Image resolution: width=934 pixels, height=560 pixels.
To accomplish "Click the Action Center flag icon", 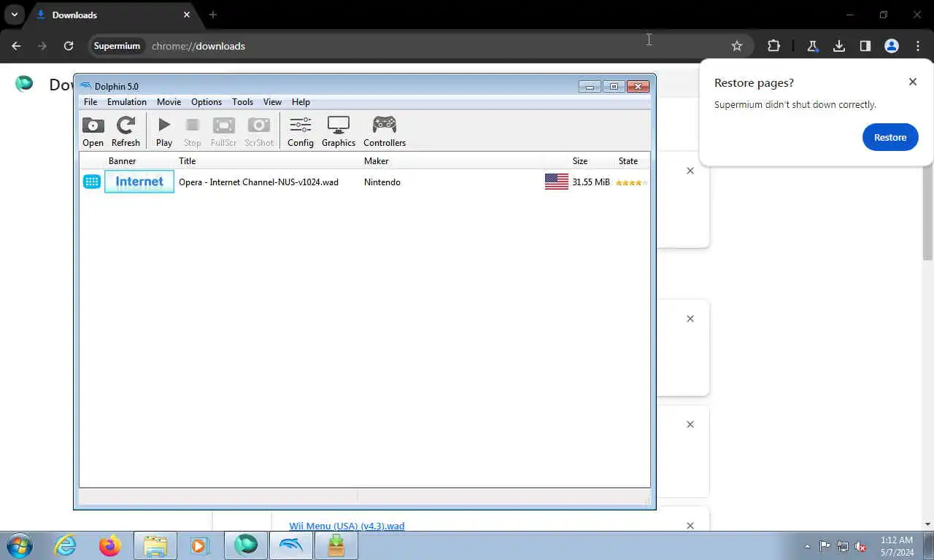I will click(x=825, y=546).
